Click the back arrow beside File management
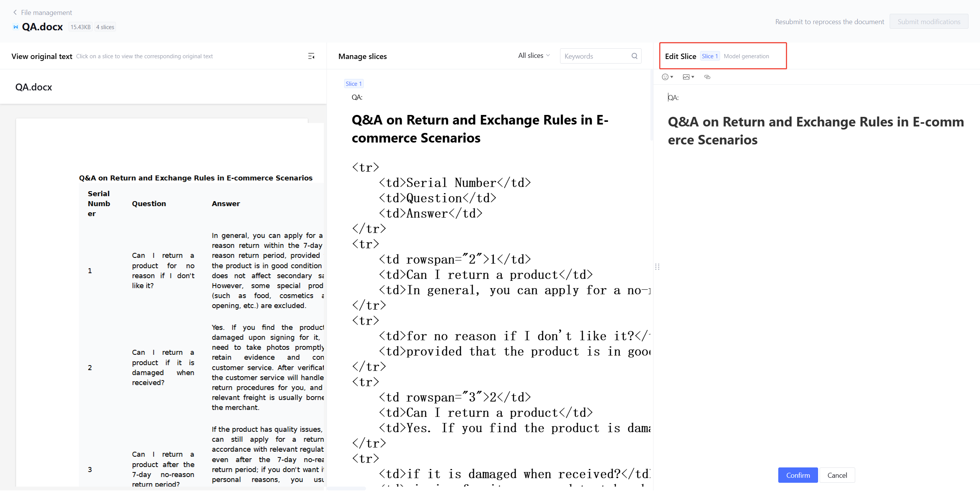Screen dimensions: 980x500 point(15,12)
